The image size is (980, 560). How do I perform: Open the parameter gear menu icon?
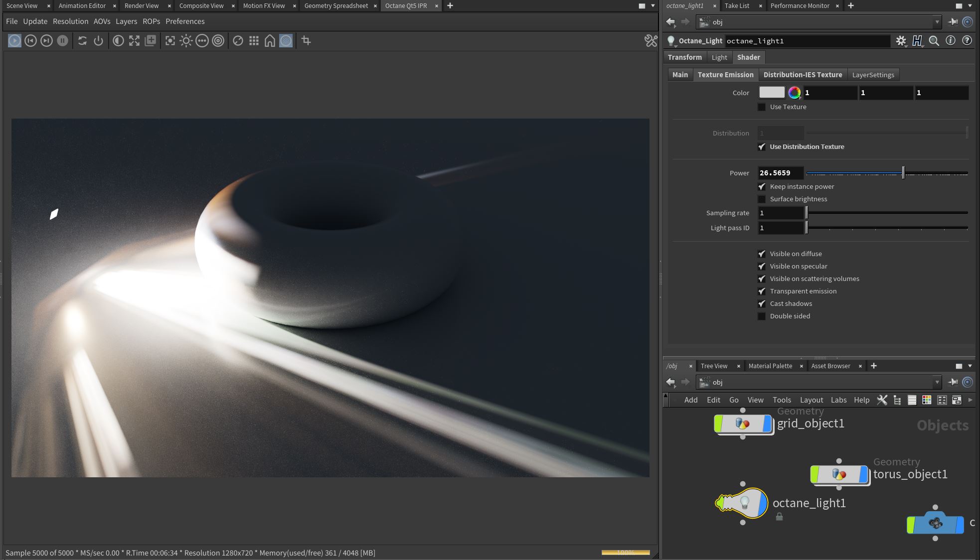pos(901,41)
